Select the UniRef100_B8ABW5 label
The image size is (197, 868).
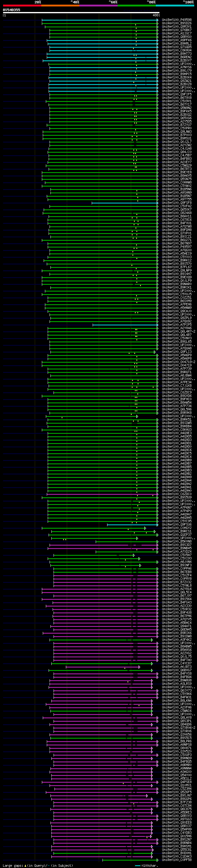[176, 646]
